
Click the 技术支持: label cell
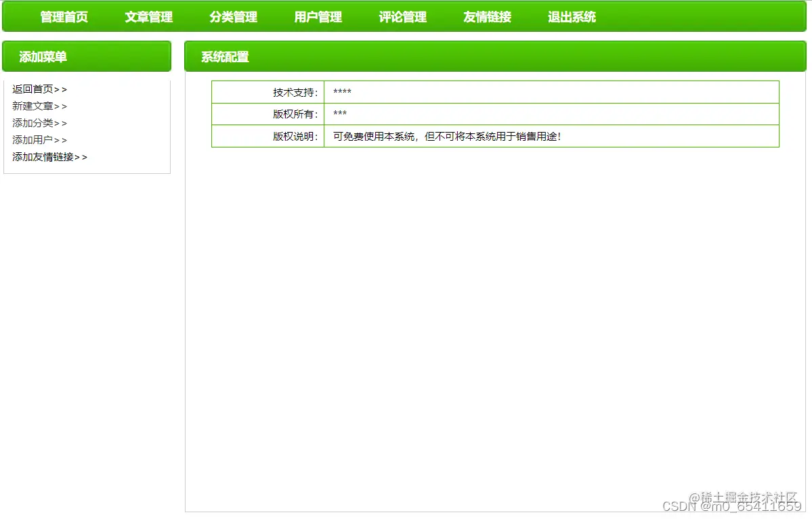[268, 92]
